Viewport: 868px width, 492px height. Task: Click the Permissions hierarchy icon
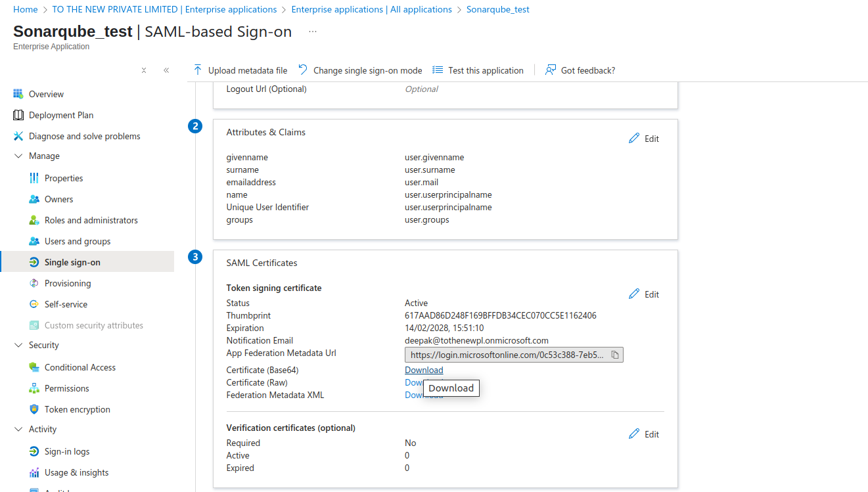pos(34,388)
